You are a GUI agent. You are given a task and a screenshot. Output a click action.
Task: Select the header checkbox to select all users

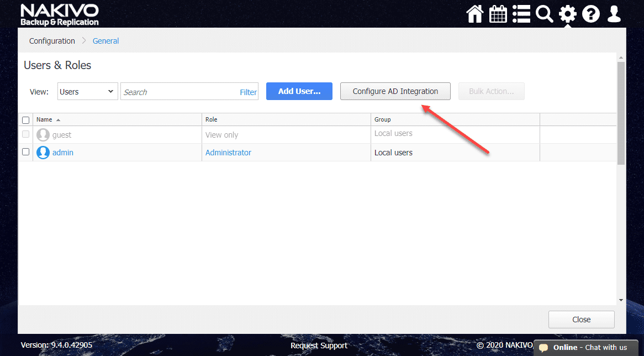(25, 119)
